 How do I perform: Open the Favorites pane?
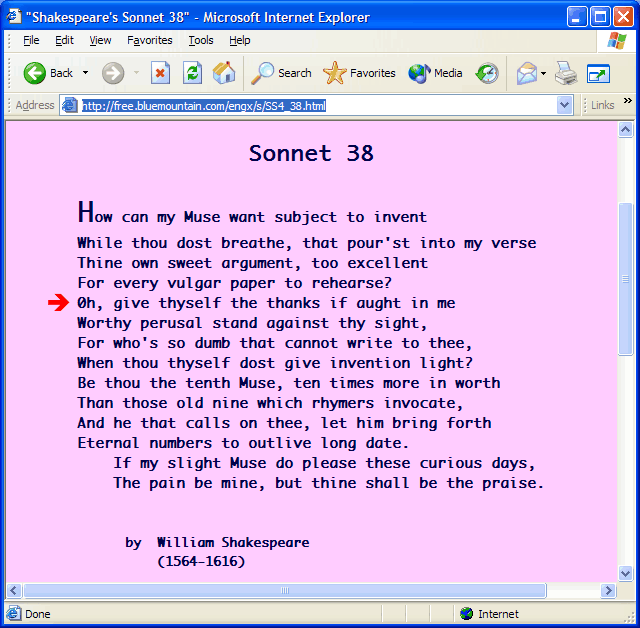(x=359, y=73)
